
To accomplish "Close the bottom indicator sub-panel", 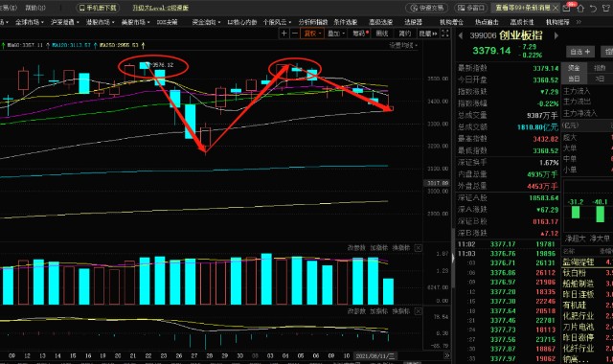I will coord(418,311).
